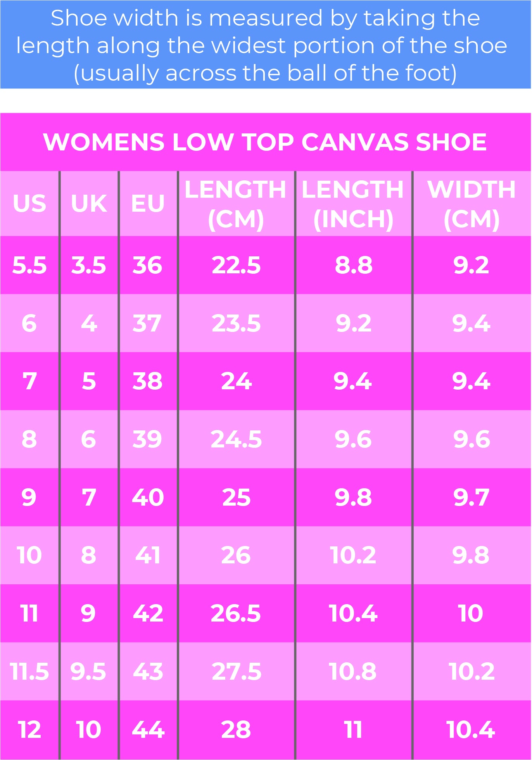Click the 26.5 length in cm cell
This screenshot has height=760, width=532.
(x=237, y=613)
